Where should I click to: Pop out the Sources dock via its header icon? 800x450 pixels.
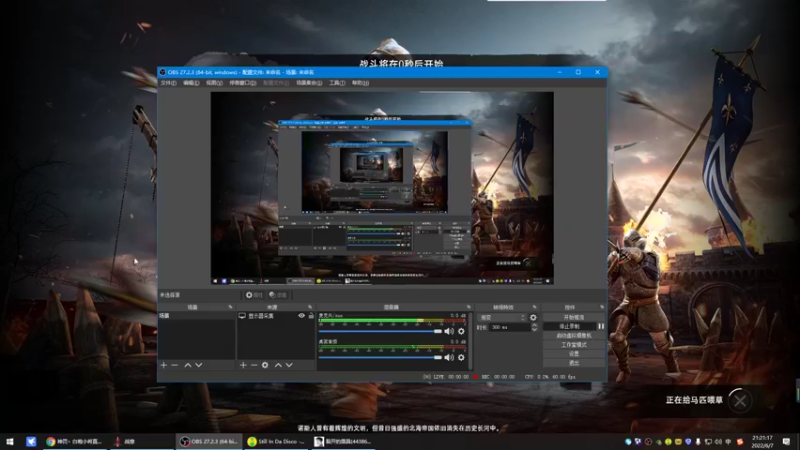coord(310,307)
